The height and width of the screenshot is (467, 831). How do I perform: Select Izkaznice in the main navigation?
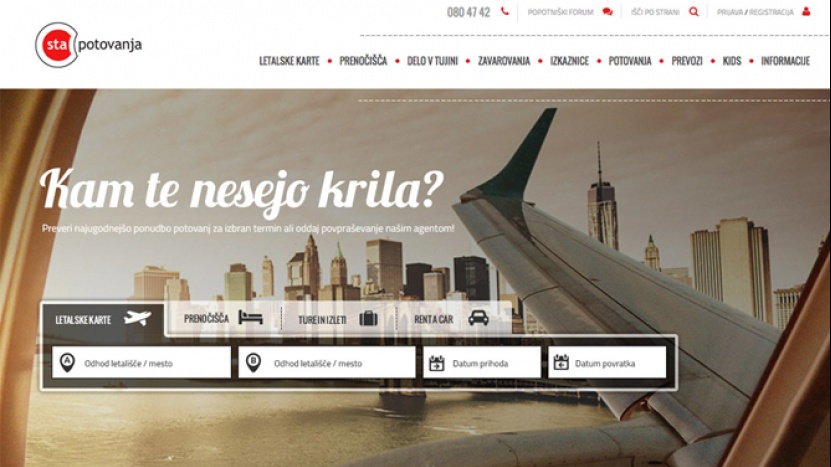569,61
